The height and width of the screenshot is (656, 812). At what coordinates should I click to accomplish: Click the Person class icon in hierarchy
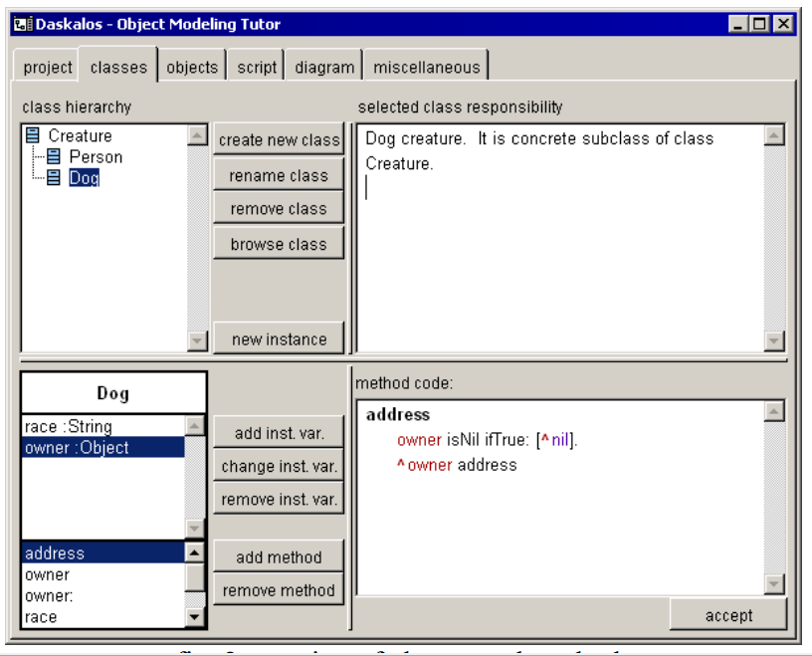point(54,156)
